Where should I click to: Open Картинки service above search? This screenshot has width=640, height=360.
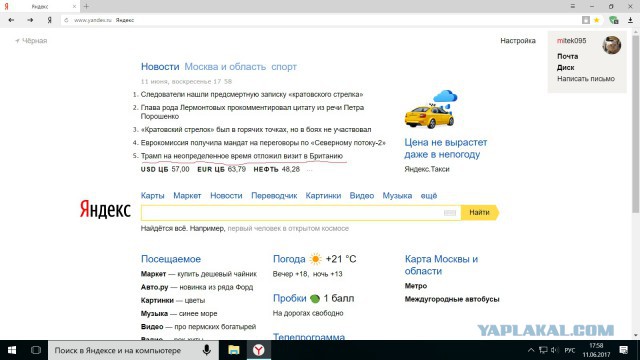323,196
